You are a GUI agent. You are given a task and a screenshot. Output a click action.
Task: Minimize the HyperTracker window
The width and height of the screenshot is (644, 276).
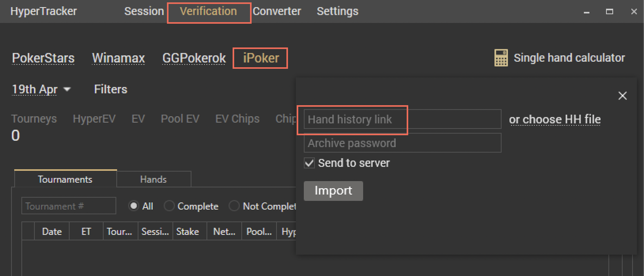point(587,12)
